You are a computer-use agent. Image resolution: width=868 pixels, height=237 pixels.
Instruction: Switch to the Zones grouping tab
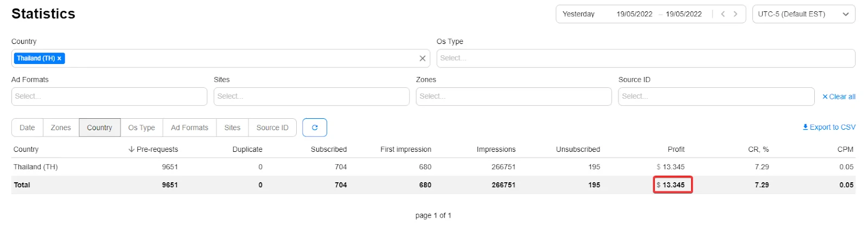coord(61,127)
